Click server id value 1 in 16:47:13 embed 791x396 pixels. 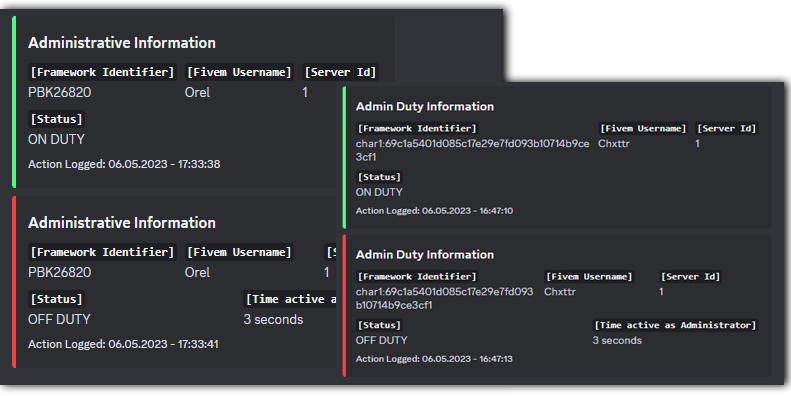pyautogui.click(x=661, y=292)
